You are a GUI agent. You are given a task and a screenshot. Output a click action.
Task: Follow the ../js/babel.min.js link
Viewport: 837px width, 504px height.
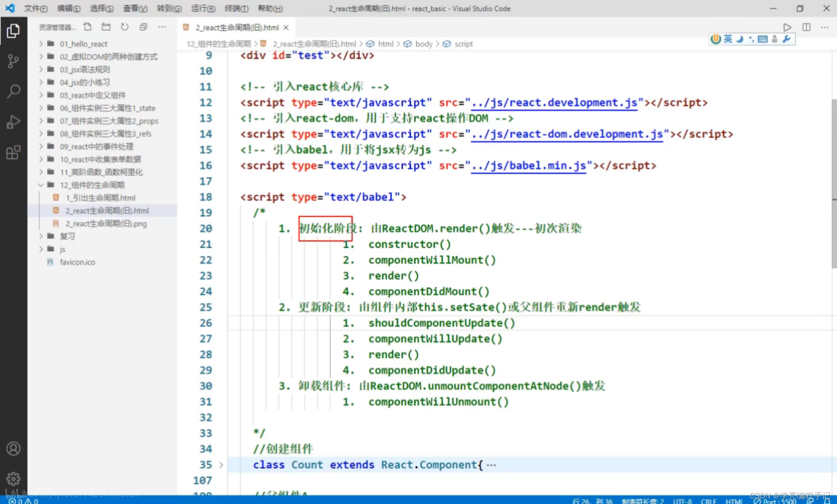[528, 165]
